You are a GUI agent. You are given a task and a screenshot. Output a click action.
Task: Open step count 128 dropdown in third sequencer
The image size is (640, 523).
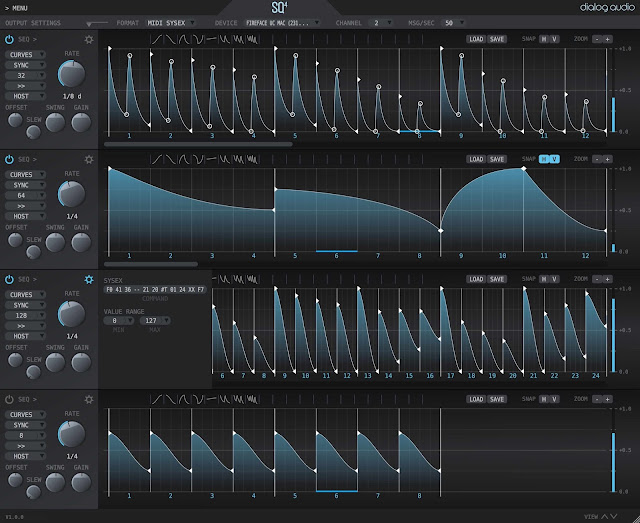(x=25, y=316)
